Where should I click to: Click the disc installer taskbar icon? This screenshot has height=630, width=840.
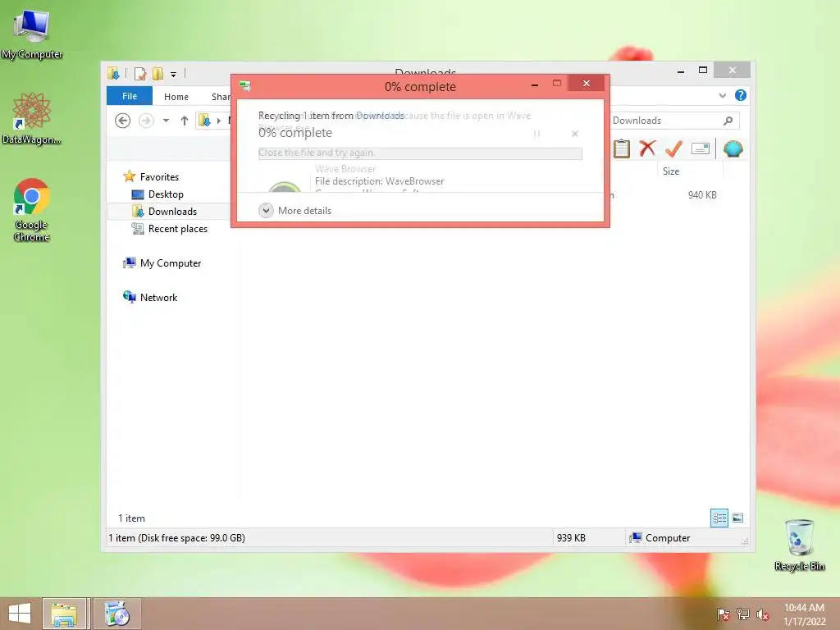(116, 614)
